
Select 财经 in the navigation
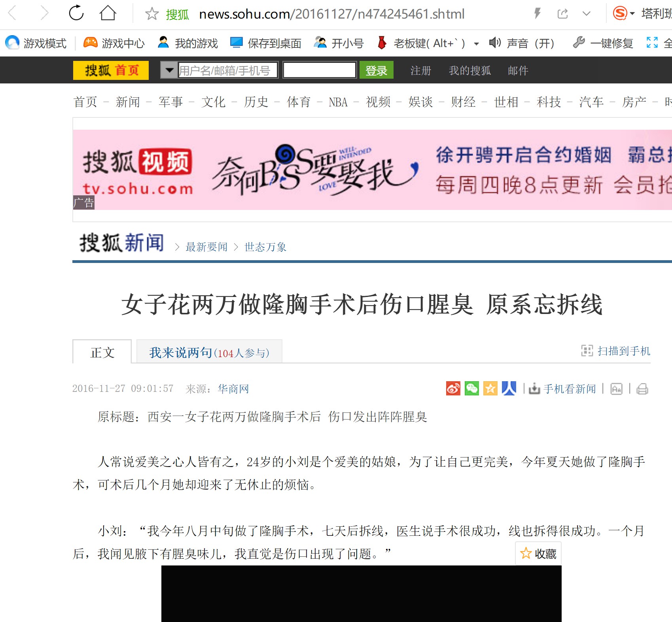[x=464, y=102]
